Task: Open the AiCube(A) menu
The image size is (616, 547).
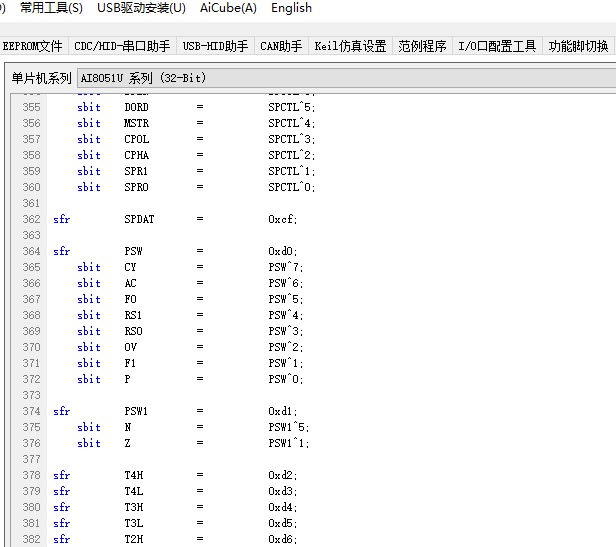Action: (x=228, y=8)
